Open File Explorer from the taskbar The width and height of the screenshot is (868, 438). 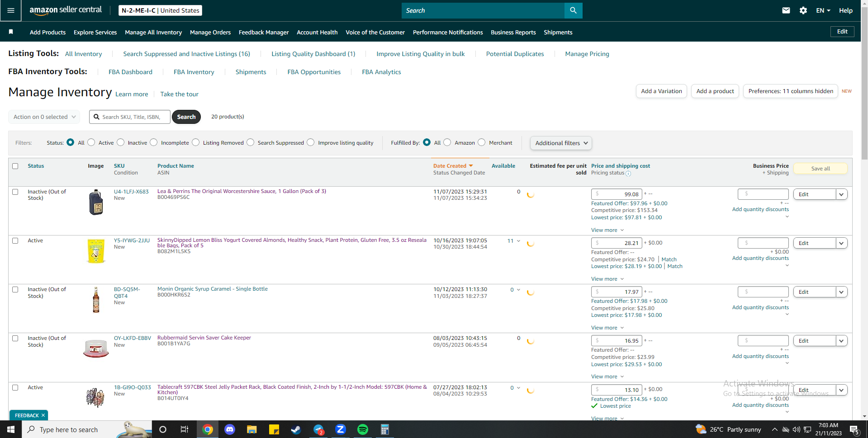(x=252, y=429)
